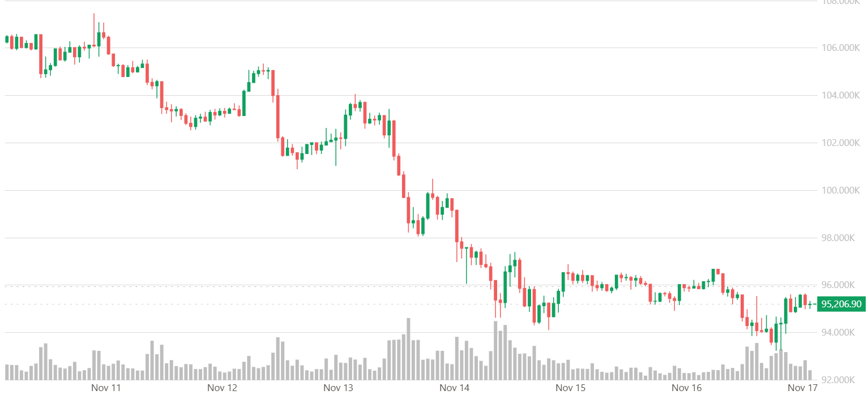This screenshot has width=868, height=399.
Task: Select the Nov 17 date label
Action: click(x=803, y=388)
